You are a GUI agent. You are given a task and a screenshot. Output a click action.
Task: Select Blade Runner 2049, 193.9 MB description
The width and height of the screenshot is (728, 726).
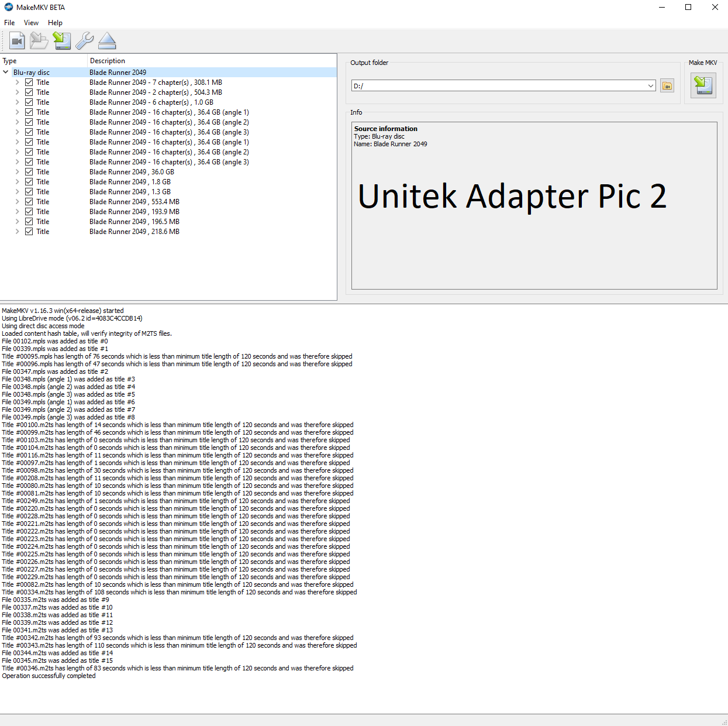(134, 212)
